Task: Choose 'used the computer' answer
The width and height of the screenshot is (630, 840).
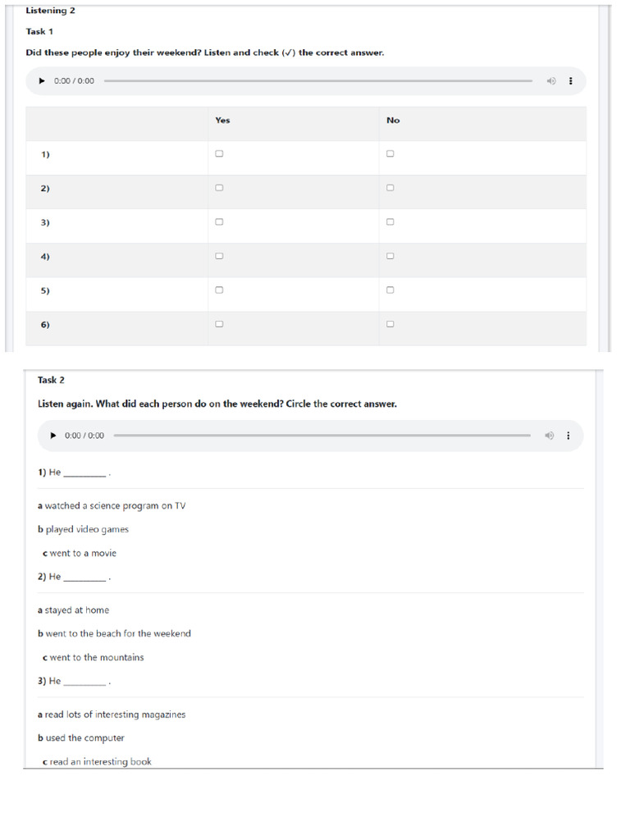Action: [81, 738]
